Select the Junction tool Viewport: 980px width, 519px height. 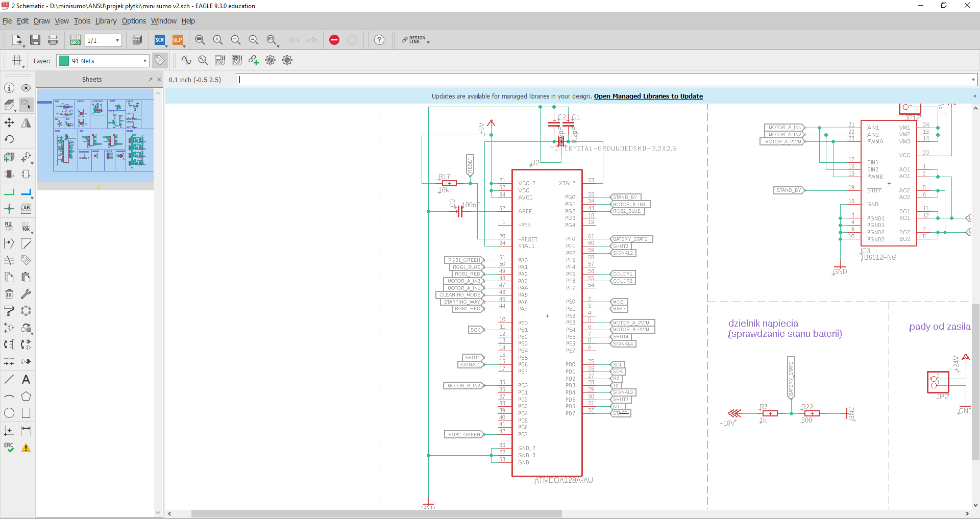click(x=9, y=209)
